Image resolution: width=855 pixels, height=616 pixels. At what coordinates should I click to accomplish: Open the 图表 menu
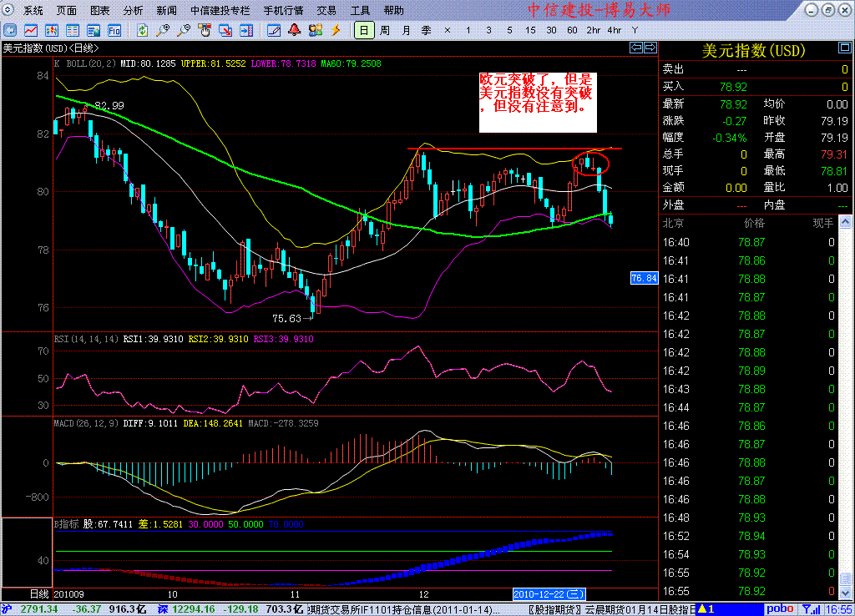tap(100, 10)
